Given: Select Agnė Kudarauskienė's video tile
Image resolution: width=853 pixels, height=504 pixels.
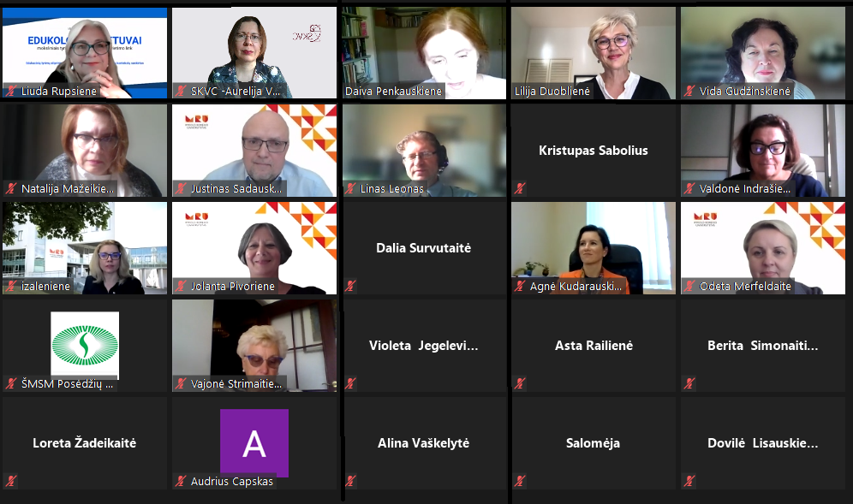Looking at the screenshot, I should click(x=594, y=248).
